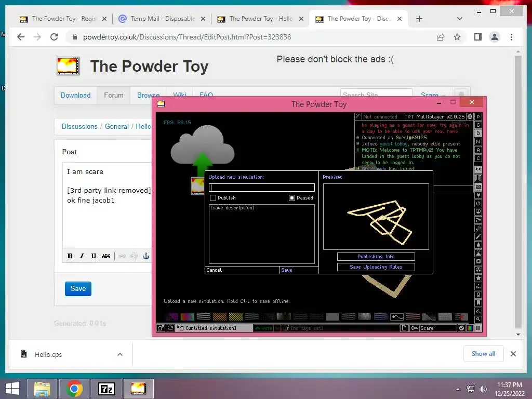Show hidden system tray icons
Screen dimensions: 532x399
click(458, 389)
